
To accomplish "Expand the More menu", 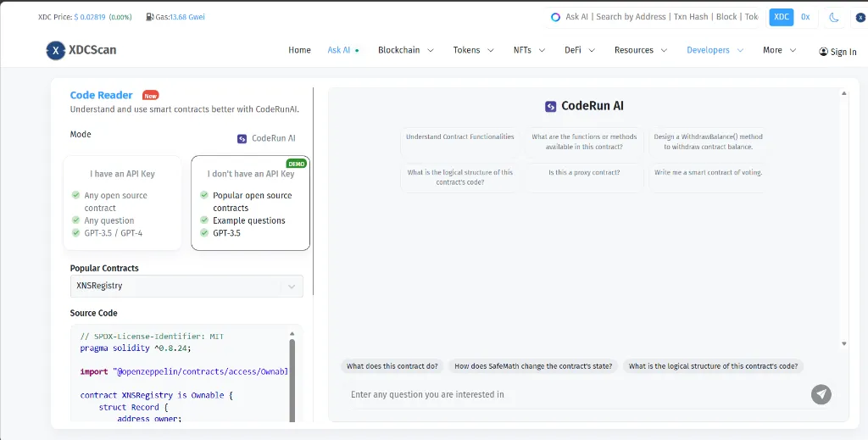I will 780,50.
